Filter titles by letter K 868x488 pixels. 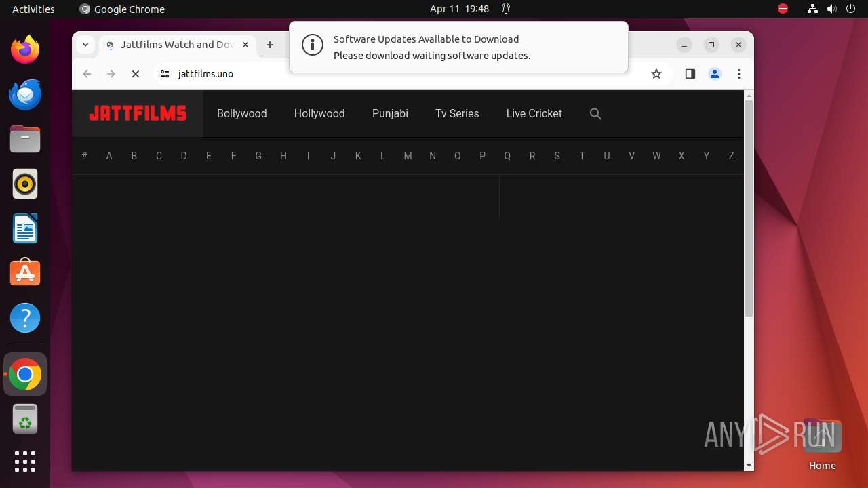(358, 156)
